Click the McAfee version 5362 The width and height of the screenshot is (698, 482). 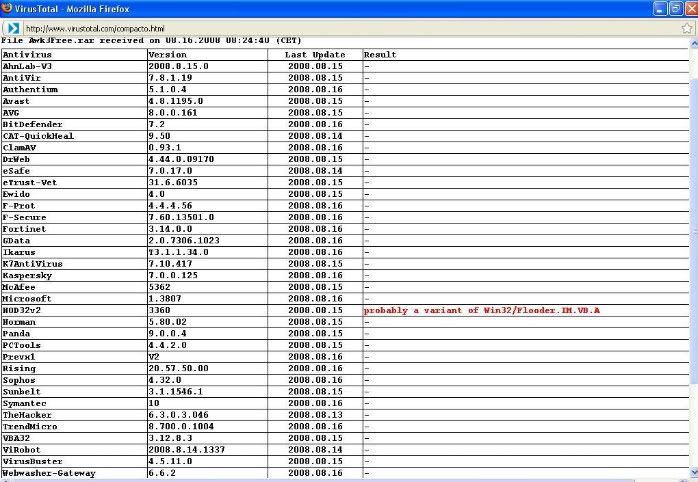[x=159, y=287]
